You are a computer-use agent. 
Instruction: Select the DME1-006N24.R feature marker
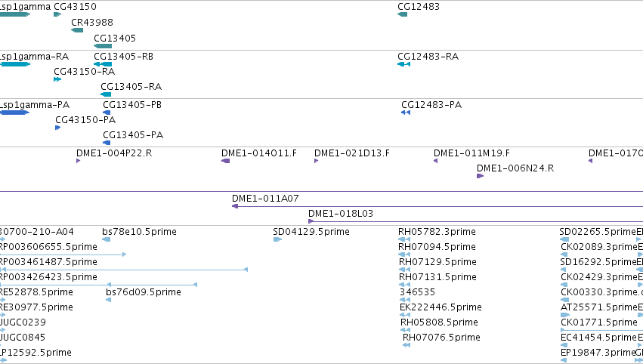[481, 176]
